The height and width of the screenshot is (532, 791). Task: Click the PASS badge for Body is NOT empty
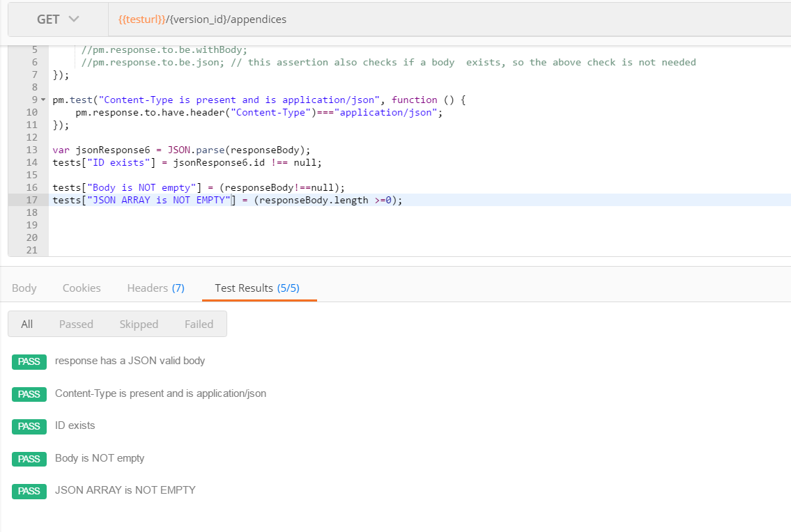click(29, 459)
